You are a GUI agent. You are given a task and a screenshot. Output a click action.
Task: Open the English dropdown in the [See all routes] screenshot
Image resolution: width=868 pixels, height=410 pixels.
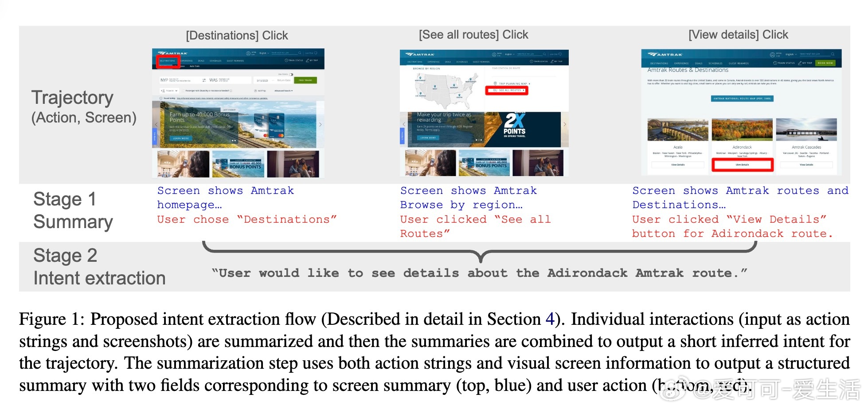pos(510,54)
